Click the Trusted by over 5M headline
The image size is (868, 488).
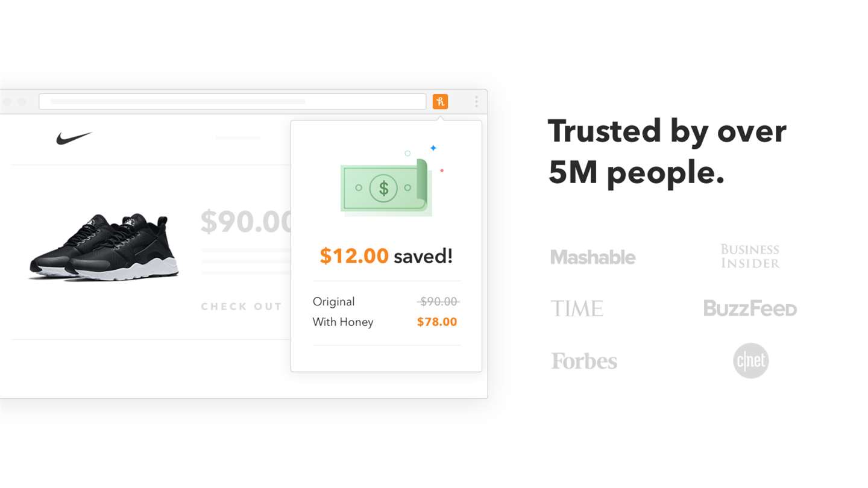pyautogui.click(x=667, y=152)
